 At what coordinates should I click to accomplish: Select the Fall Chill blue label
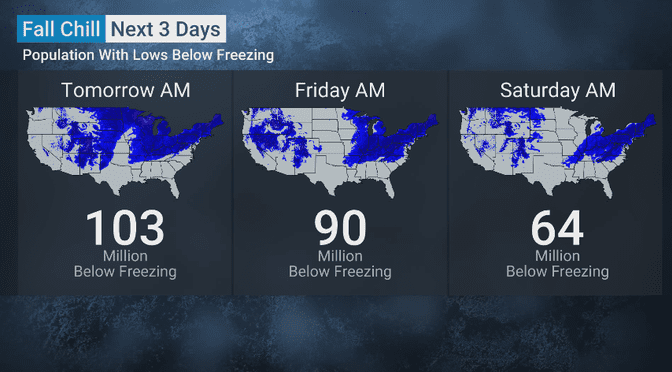(61, 29)
